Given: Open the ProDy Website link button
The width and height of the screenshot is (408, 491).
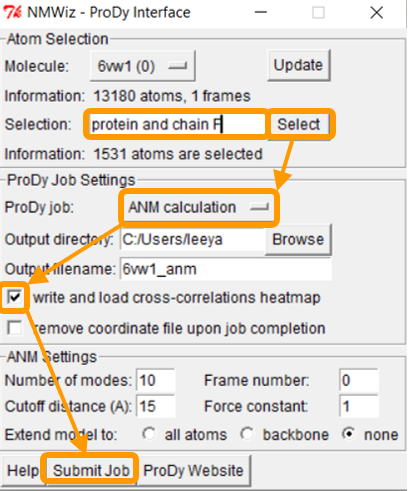Looking at the screenshot, I should tap(193, 471).
